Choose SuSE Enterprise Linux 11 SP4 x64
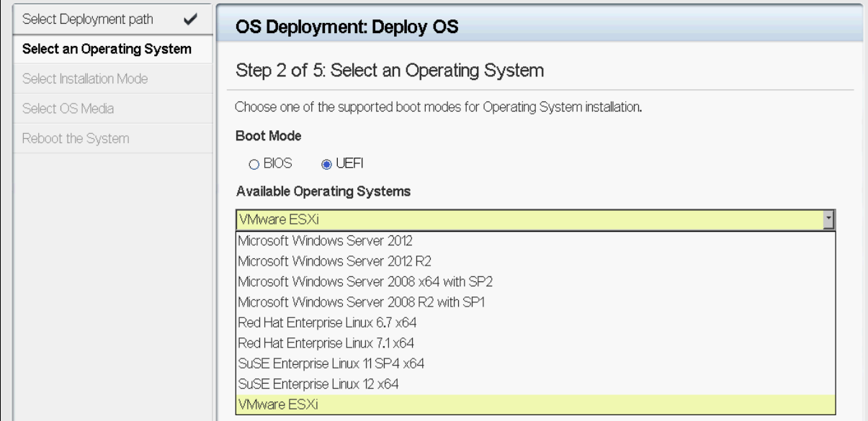The height and width of the screenshot is (421, 868). [x=535, y=363]
